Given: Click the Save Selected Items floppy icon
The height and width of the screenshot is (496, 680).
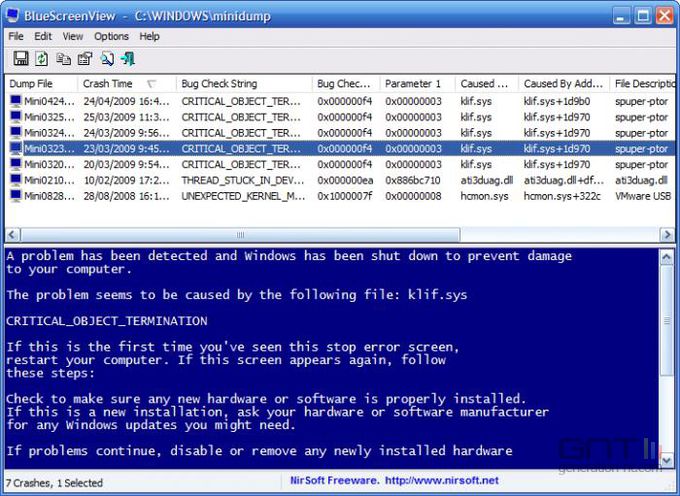Looking at the screenshot, I should click(x=20, y=59).
